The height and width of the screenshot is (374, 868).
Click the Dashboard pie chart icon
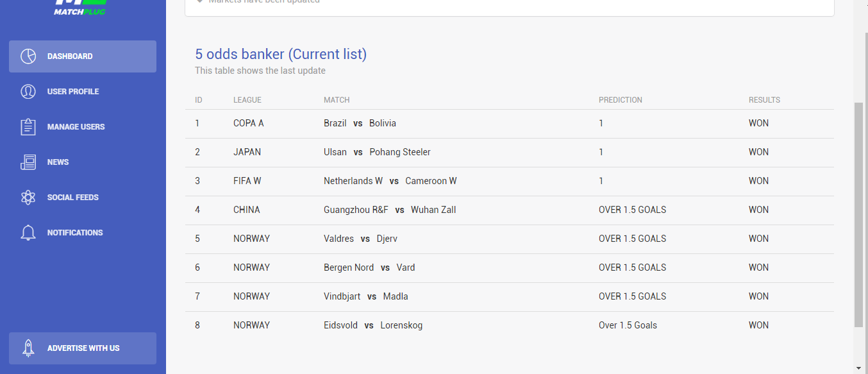click(x=28, y=56)
